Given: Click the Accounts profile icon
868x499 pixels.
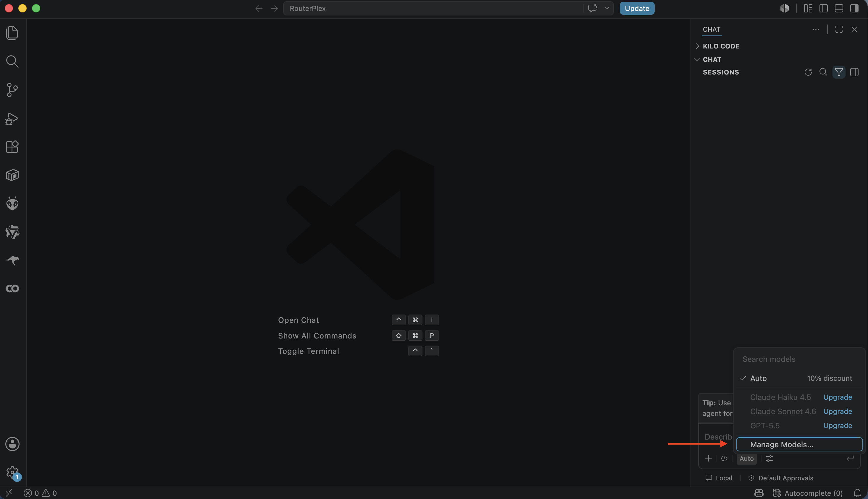Looking at the screenshot, I should 12,444.
